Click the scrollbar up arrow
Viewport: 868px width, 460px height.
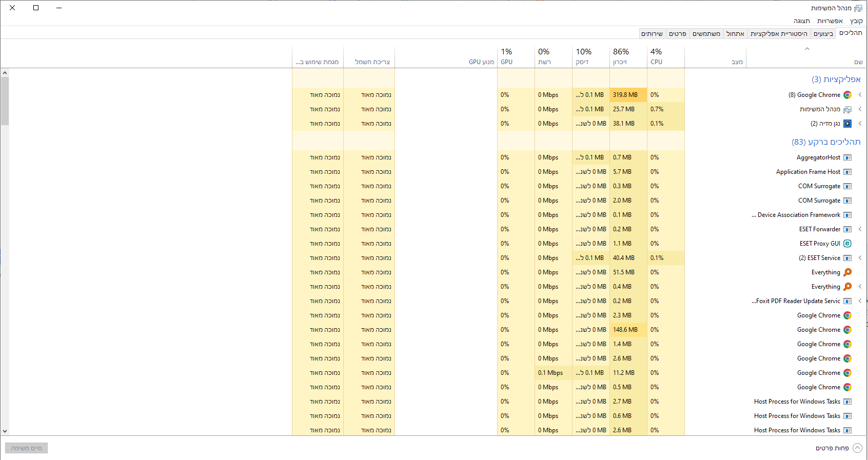click(x=5, y=73)
